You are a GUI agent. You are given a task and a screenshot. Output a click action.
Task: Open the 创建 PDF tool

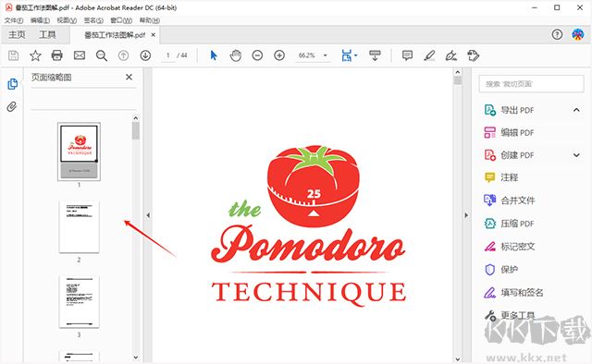point(517,155)
